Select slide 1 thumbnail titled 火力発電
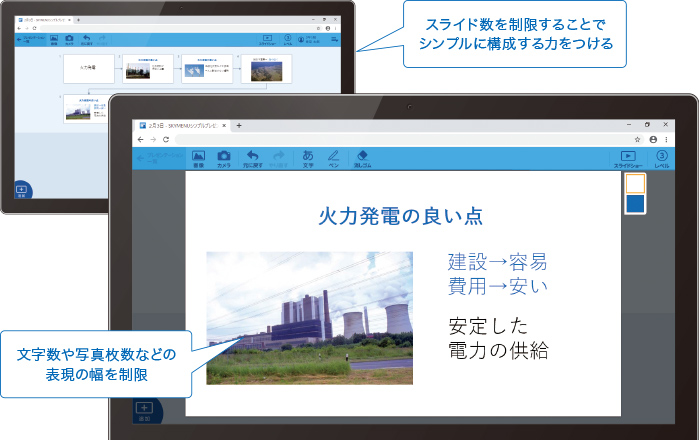 click(89, 69)
